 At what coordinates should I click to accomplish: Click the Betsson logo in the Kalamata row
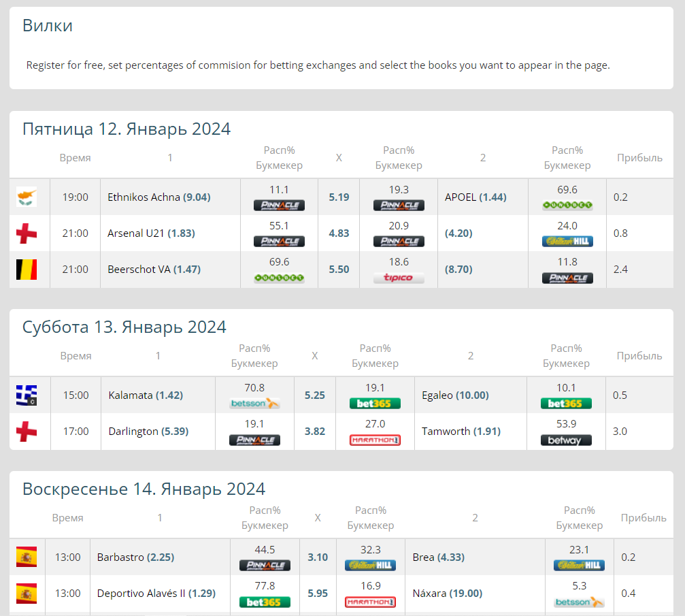click(254, 404)
